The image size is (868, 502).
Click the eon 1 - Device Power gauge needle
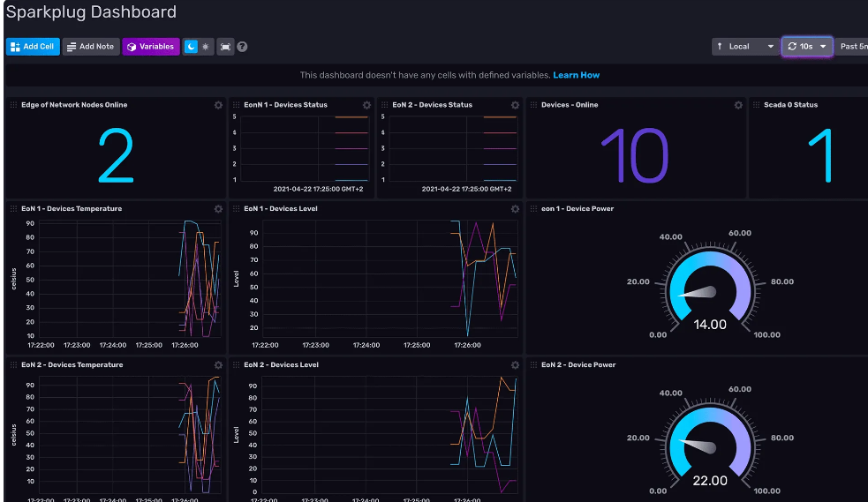point(698,292)
